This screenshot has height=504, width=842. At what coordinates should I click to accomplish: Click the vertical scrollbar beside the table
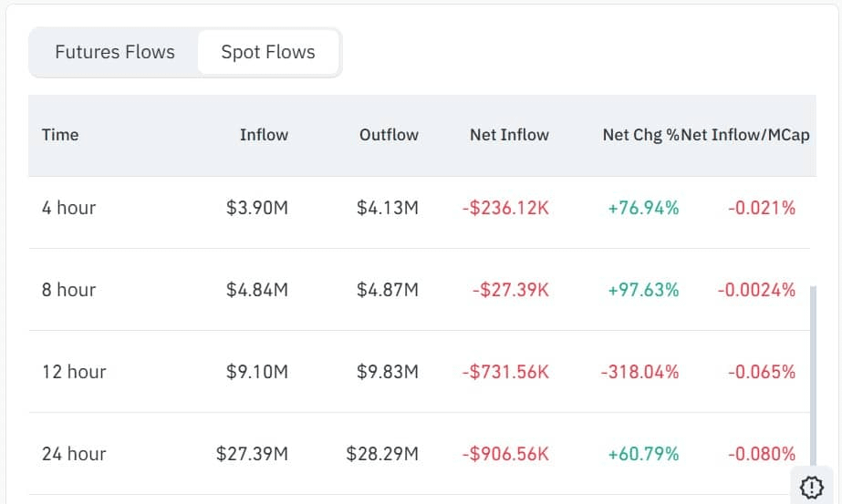pos(814,374)
